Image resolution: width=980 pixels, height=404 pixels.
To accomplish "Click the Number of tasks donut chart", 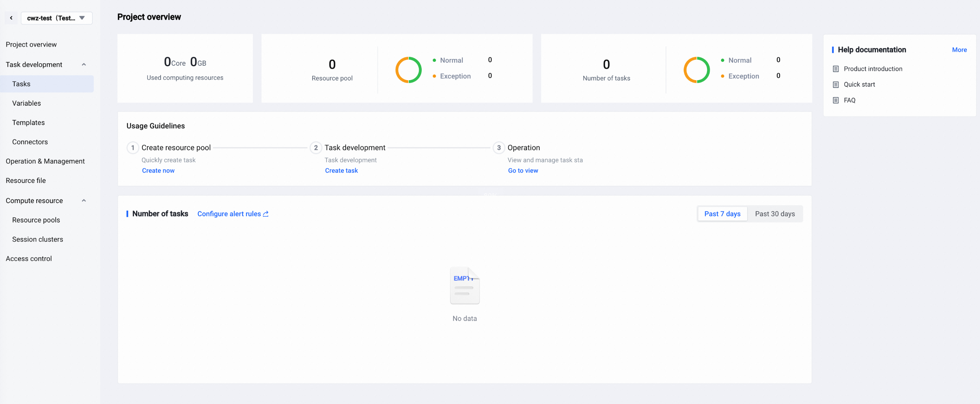I will (x=697, y=70).
